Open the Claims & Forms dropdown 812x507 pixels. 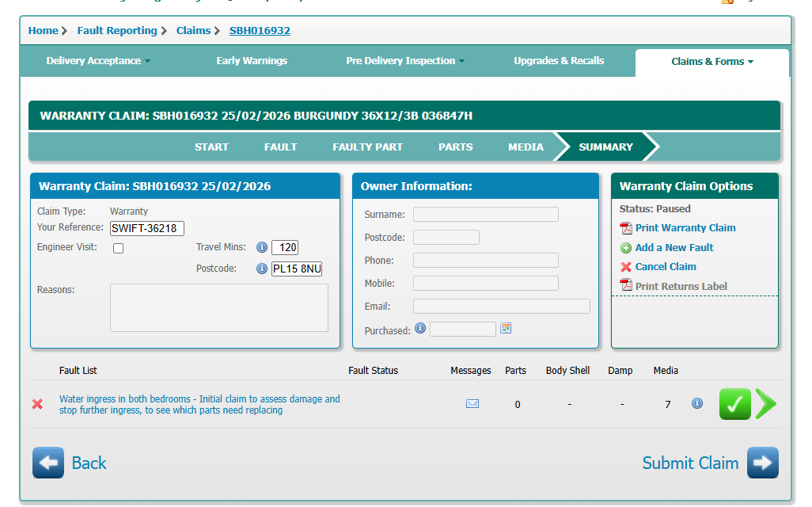(712, 62)
